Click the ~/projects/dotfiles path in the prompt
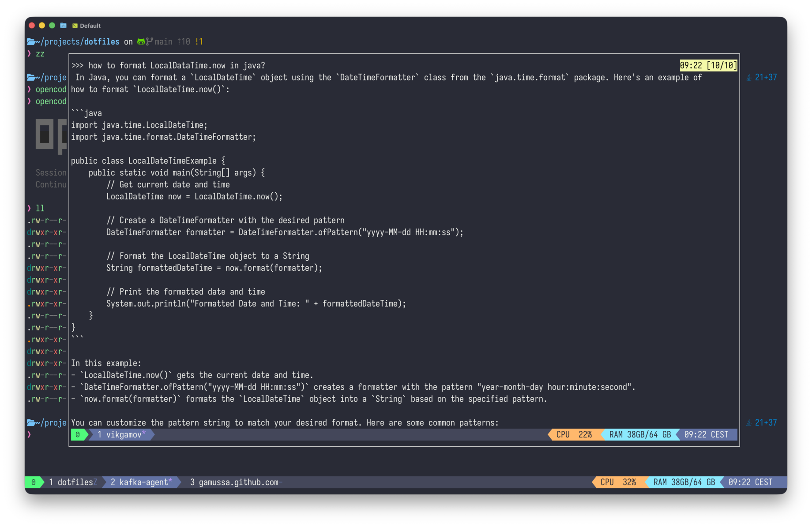 (x=77, y=41)
